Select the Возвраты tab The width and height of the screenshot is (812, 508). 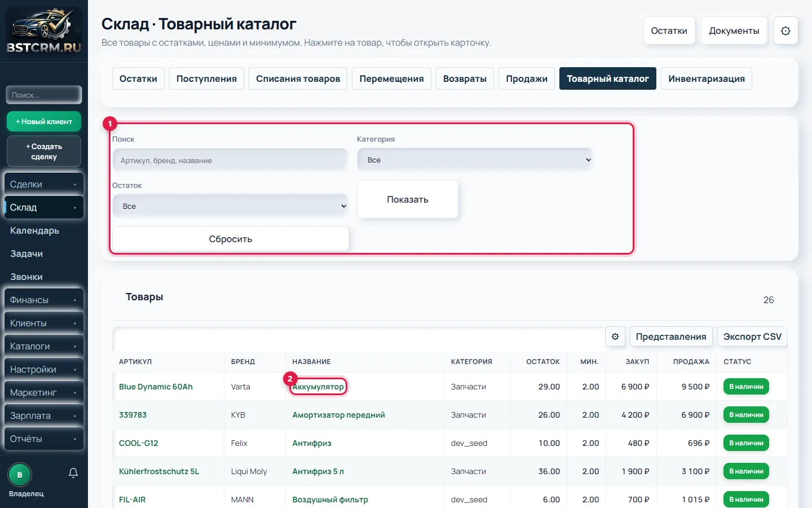(465, 78)
